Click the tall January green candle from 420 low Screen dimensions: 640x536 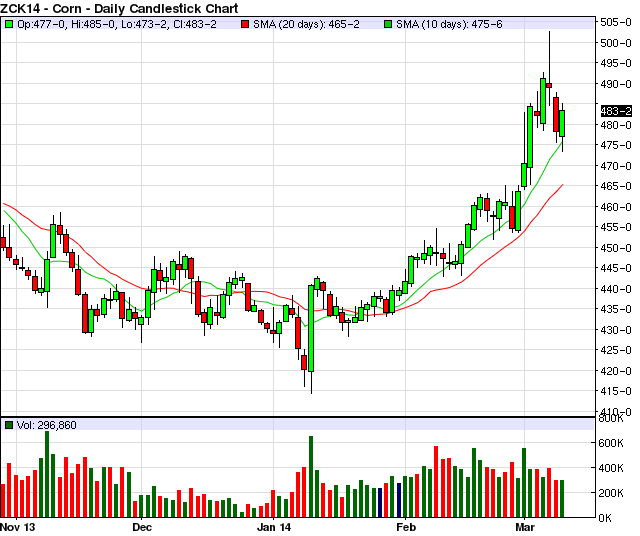311,328
